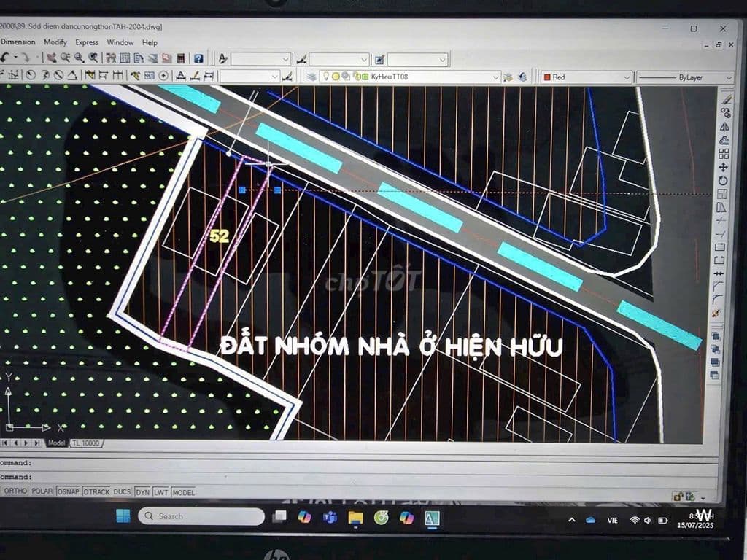Click the MODEL button in status bar
Viewport: 747px width, 560px height.
point(184,491)
